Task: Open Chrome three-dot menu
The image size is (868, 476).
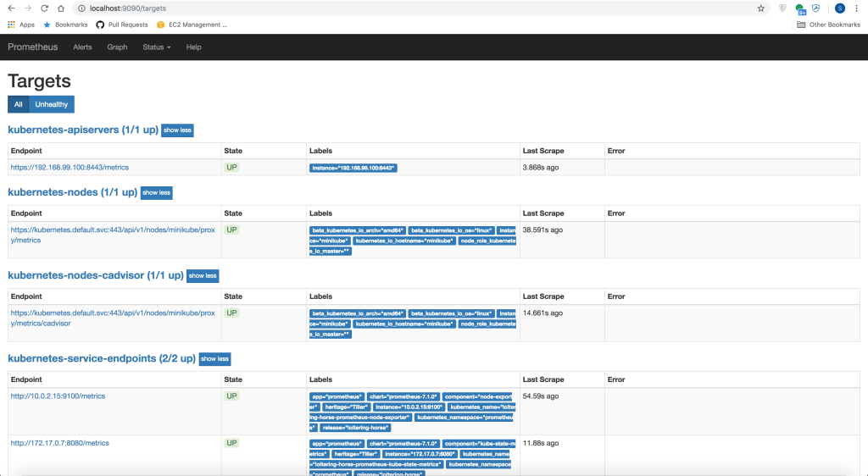Action: click(x=856, y=8)
